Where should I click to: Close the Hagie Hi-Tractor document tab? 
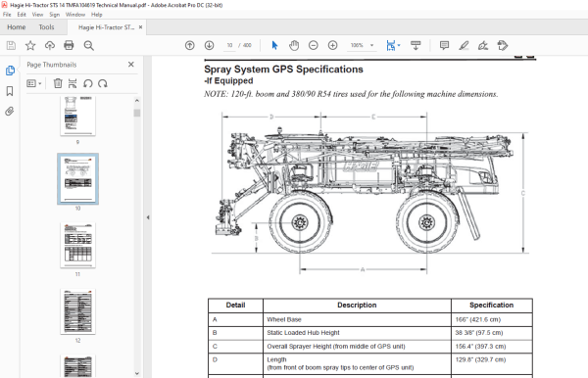[140, 27]
